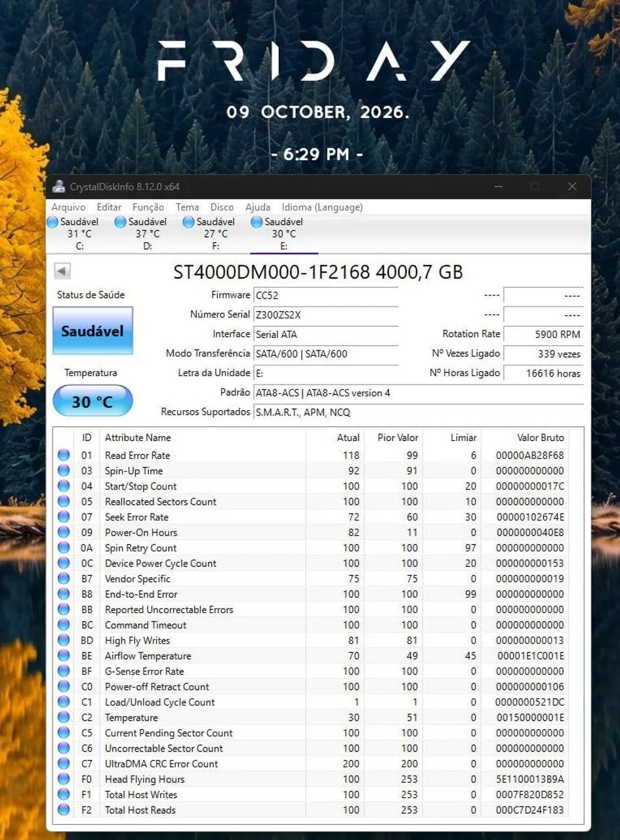Viewport: 620px width, 840px height.
Task: Click the Atual column header
Action: click(348, 438)
